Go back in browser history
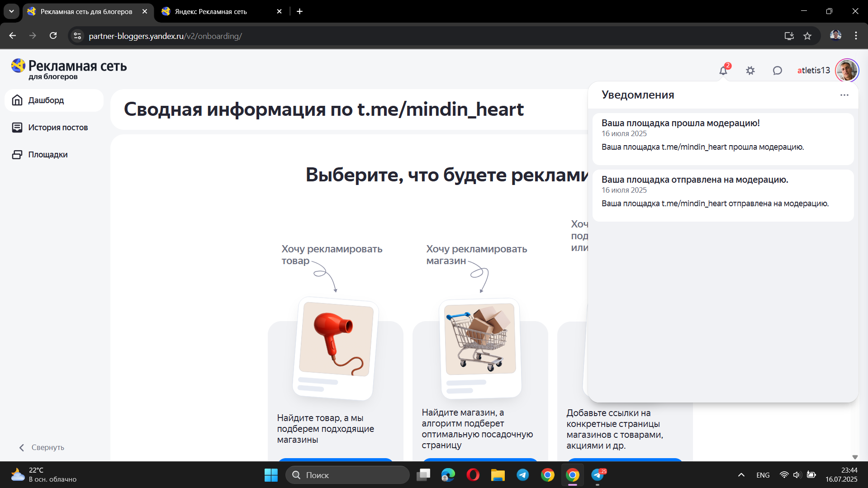 point(13,36)
